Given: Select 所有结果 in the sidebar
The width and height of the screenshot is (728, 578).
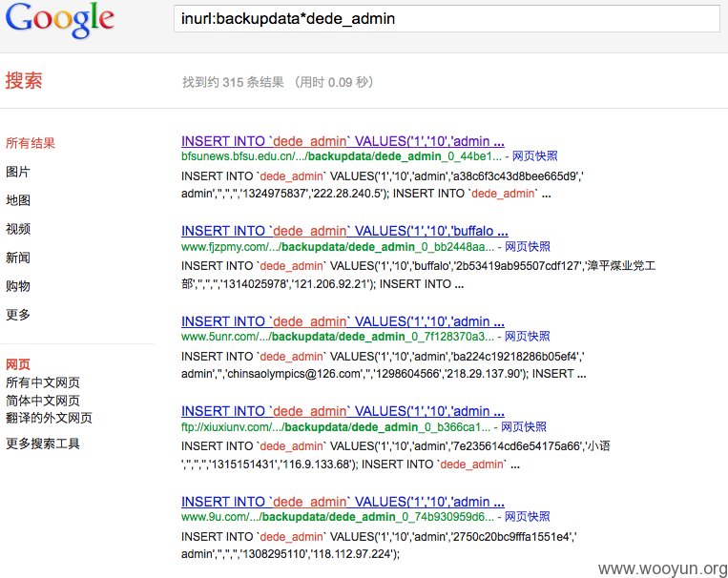Looking at the screenshot, I should click(x=31, y=143).
